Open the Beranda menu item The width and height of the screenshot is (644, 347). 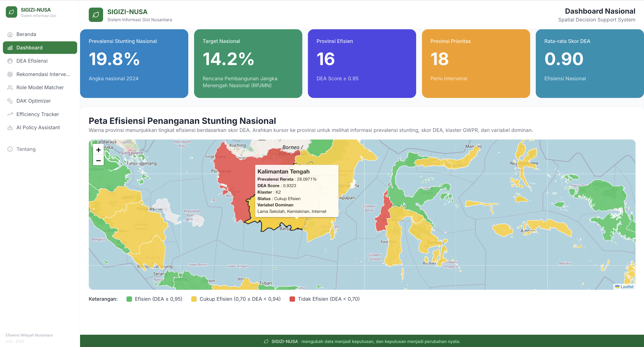[x=40, y=34]
